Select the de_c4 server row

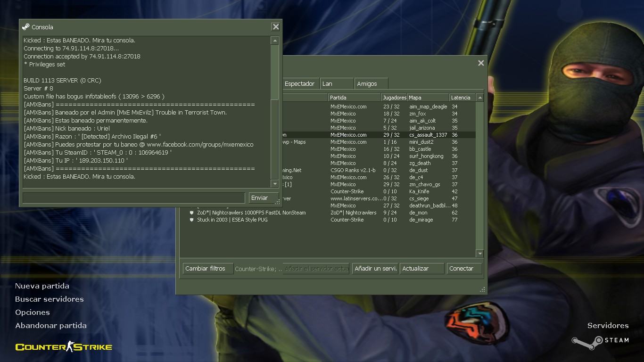(379, 177)
